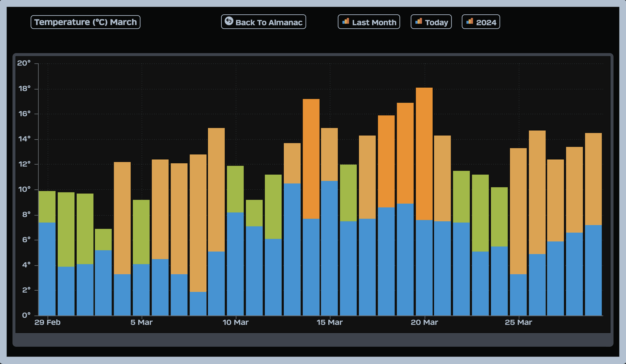
Task: Select the 29 Feb green bar segment
Action: 47,207
